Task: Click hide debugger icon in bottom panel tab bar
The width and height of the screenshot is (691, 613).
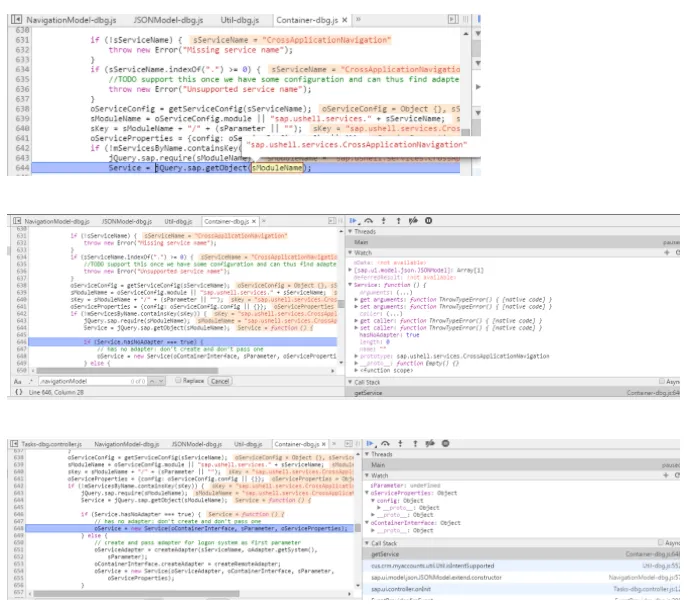Action: 349,443
